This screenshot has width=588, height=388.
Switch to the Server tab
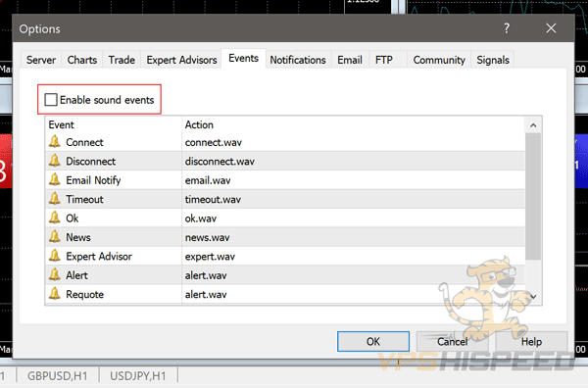coord(41,60)
